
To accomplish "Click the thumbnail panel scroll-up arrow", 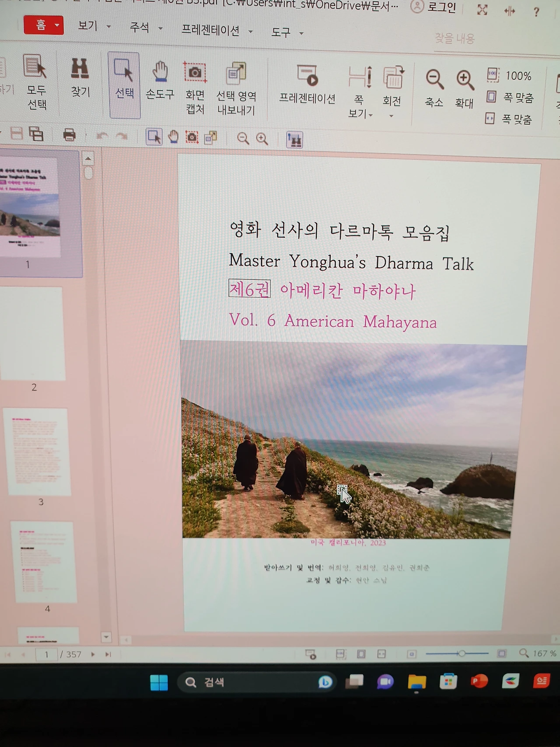I will tap(88, 159).
